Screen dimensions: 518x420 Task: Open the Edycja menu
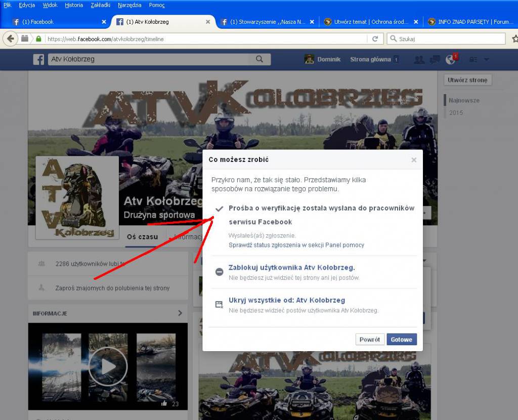tap(27, 5)
